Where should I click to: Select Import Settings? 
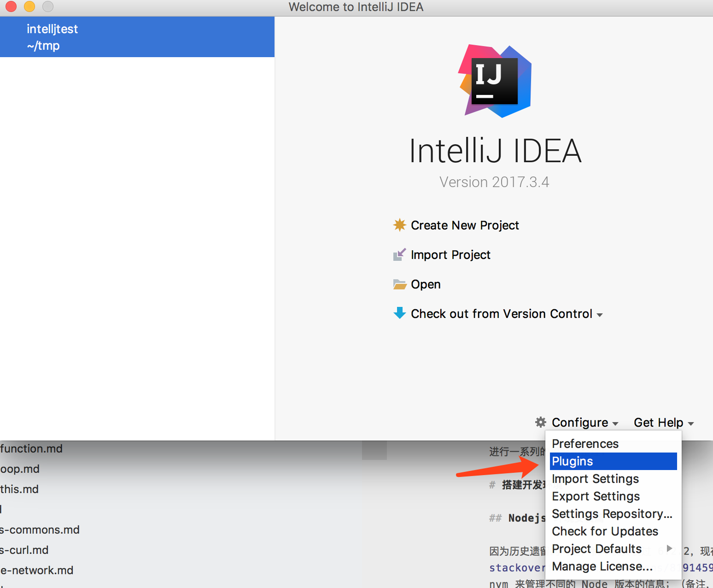595,478
